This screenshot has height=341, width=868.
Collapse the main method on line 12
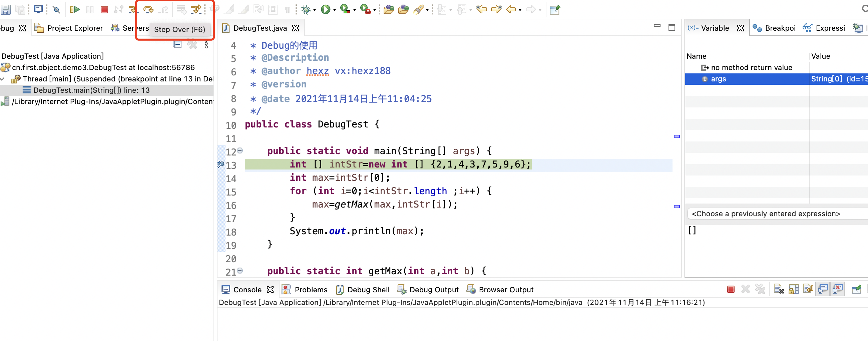[x=240, y=150]
